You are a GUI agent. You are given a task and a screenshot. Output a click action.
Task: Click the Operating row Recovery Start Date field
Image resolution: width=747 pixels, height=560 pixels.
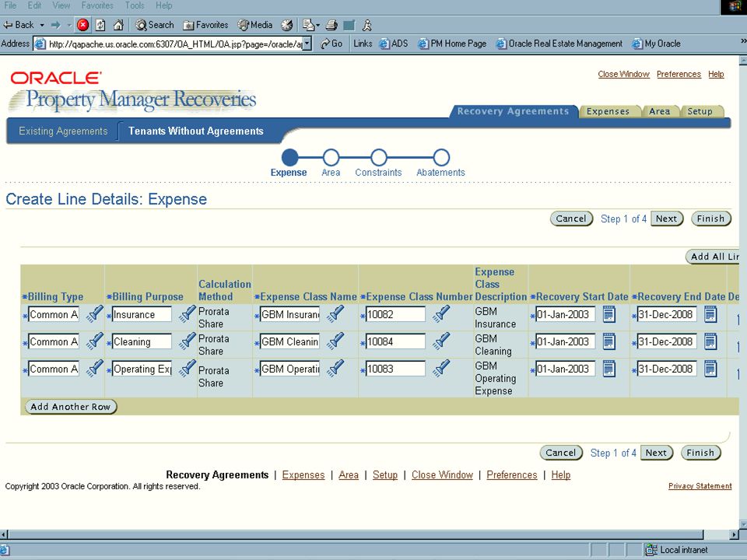coord(565,369)
